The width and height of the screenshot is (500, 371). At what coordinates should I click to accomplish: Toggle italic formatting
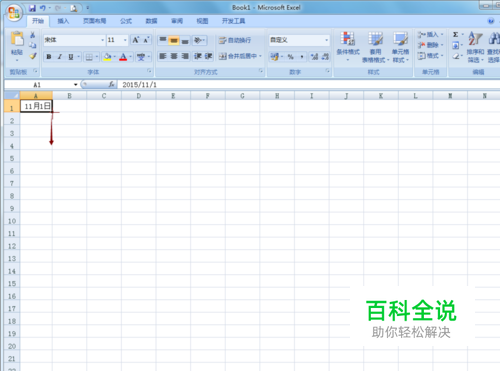point(60,57)
